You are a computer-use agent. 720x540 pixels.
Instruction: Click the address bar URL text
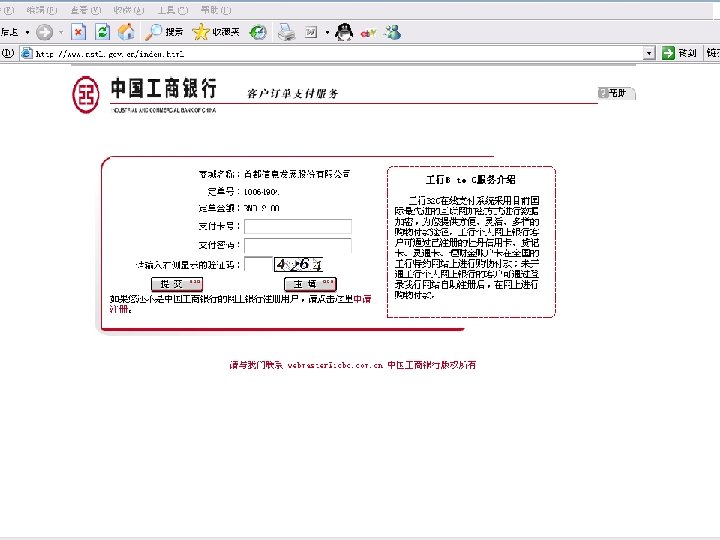tap(110, 54)
